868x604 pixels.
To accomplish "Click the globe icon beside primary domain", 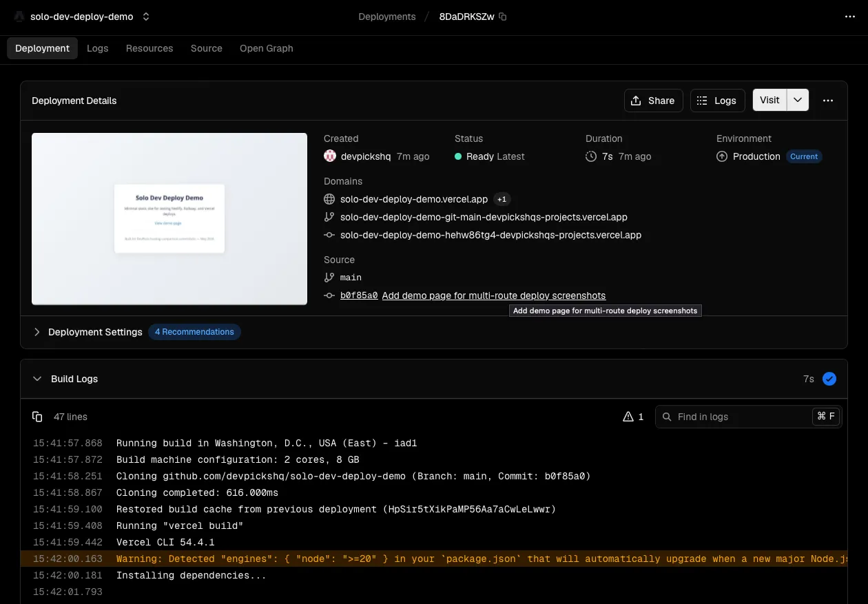I will tap(329, 199).
